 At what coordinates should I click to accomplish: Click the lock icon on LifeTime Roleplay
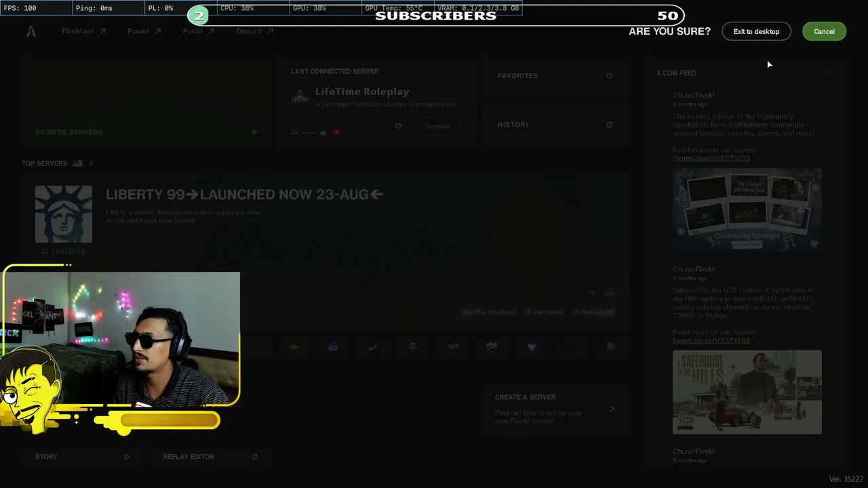coord(323,132)
